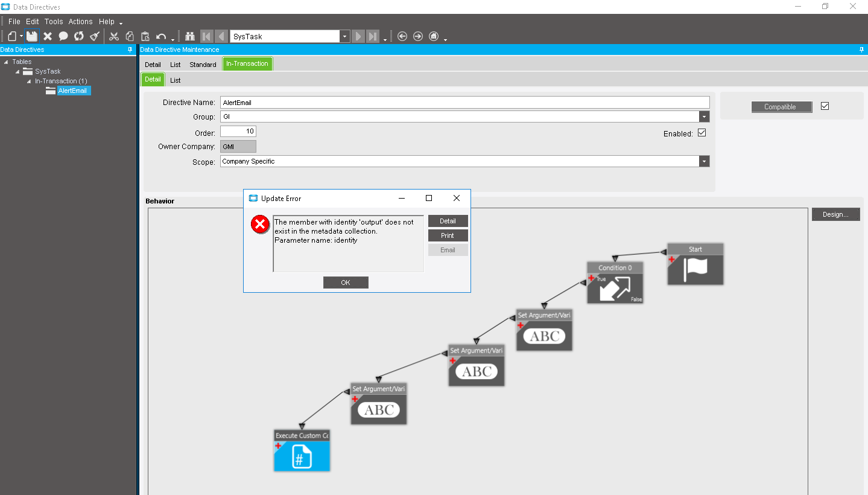Switch to the In-Transaction tab

247,63
